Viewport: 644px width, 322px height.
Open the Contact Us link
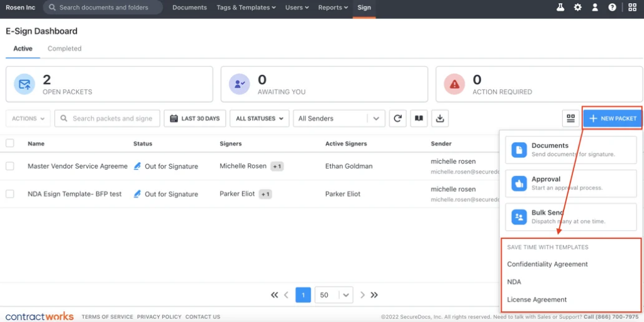pyautogui.click(x=203, y=317)
